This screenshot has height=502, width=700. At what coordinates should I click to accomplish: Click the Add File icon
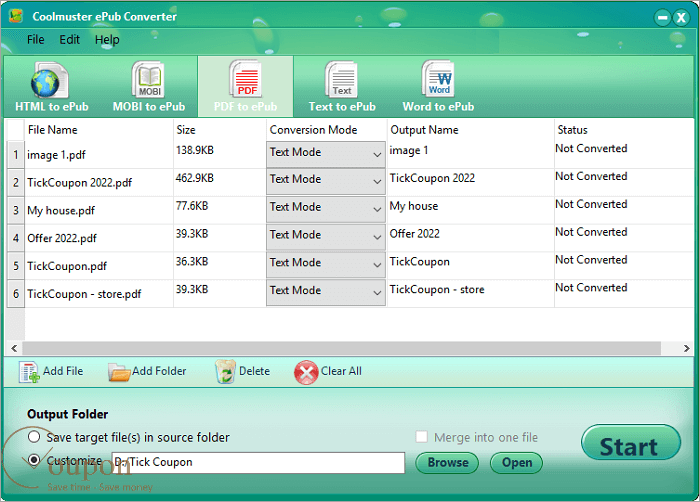tap(29, 372)
